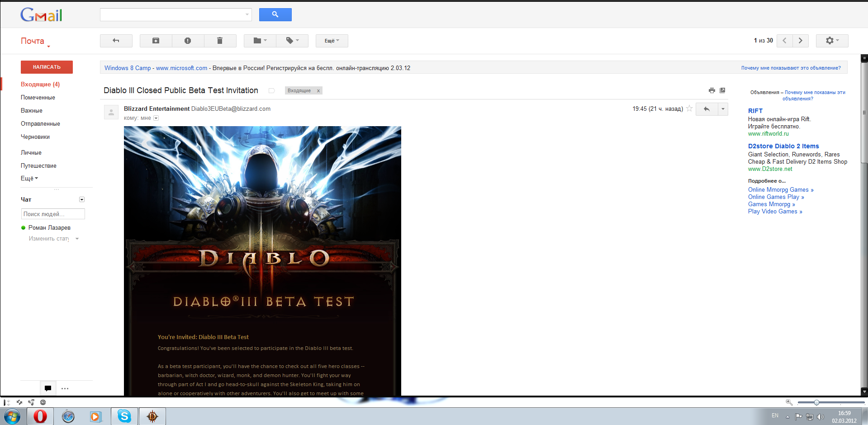Click the Поиск людей chat search field
The width and height of the screenshot is (868, 425).
coord(53,214)
